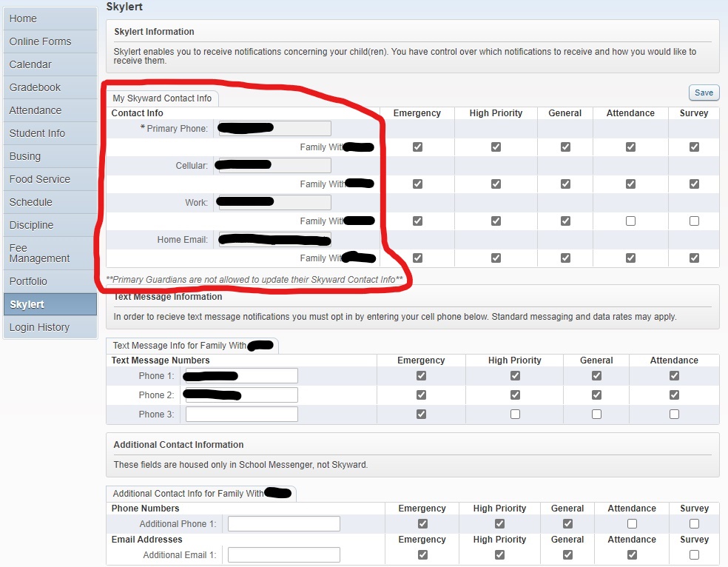Enable Survey for Additional Email 1
Viewport: 728px width, 567px height.
click(x=694, y=554)
